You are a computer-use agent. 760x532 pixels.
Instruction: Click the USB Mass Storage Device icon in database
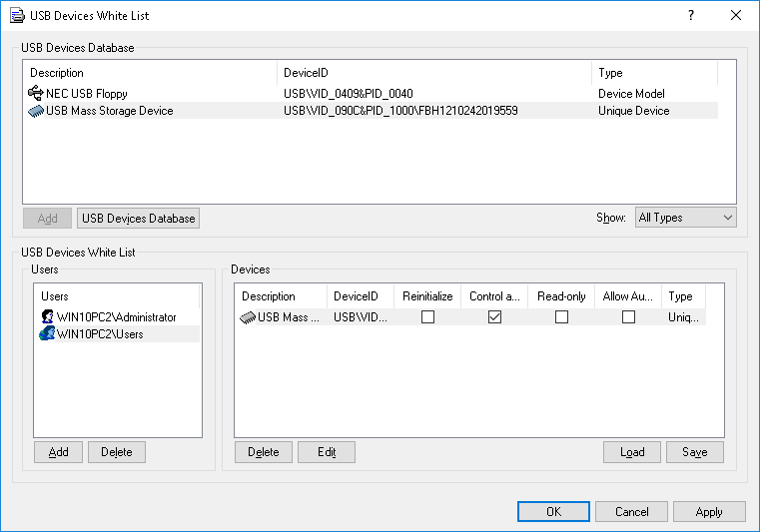click(x=37, y=111)
